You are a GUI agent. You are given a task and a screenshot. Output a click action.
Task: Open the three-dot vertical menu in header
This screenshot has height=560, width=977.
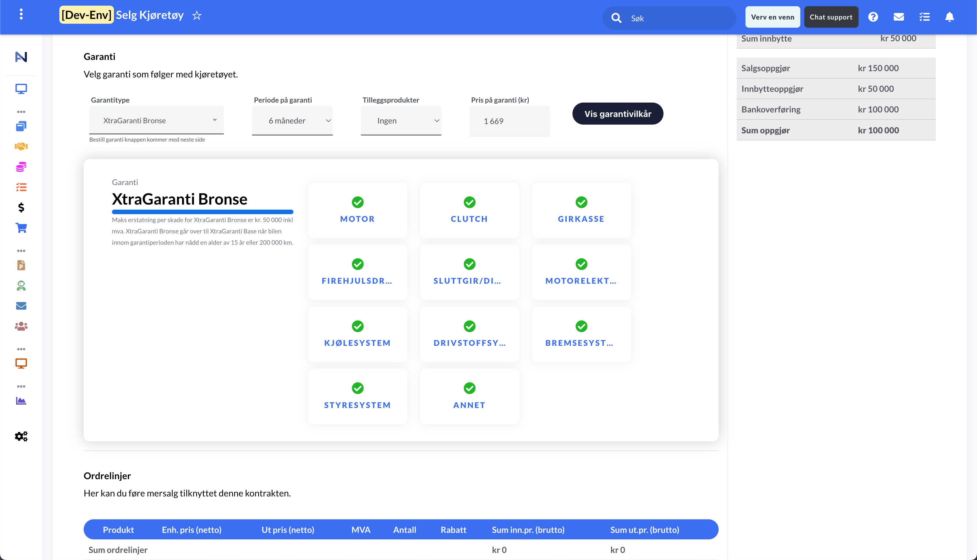(21, 14)
